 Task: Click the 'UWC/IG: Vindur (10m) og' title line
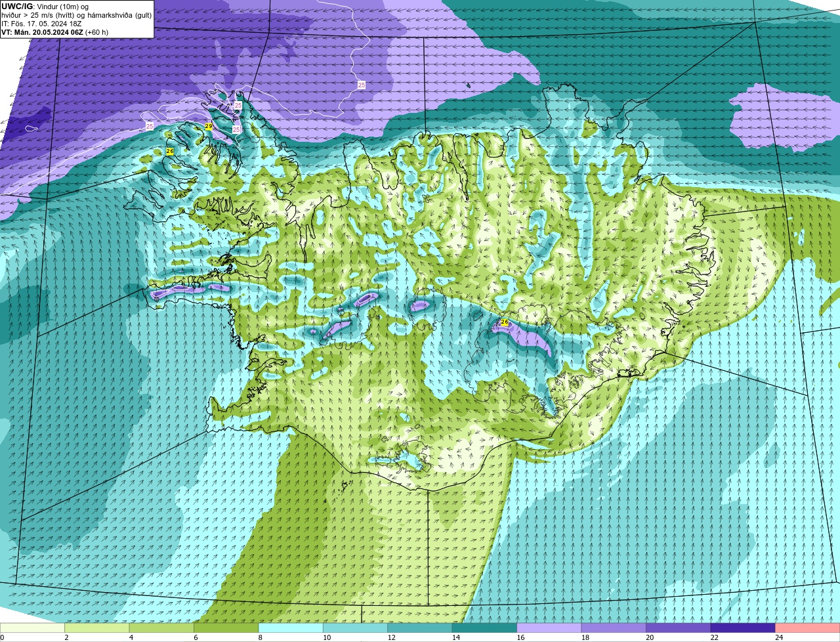tap(45, 6)
